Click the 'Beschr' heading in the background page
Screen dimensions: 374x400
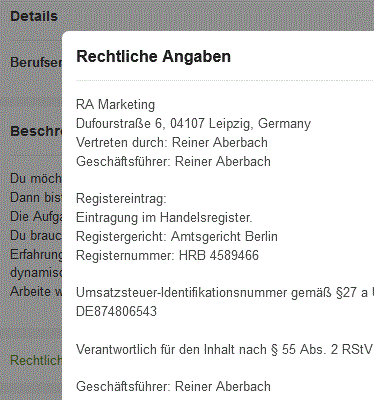pos(36,131)
